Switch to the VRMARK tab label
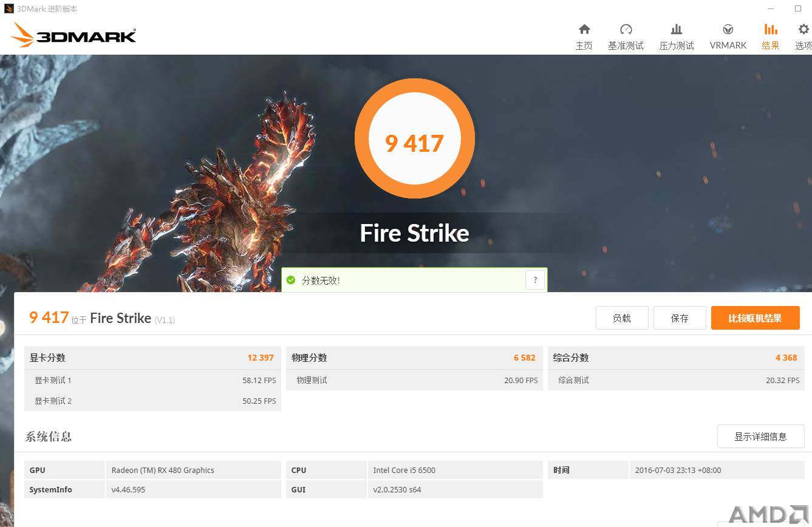Screen dimensions: 812x527 tap(728, 46)
